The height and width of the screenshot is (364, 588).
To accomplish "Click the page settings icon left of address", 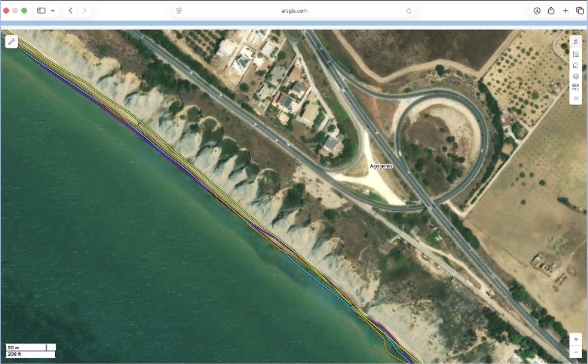I will pyautogui.click(x=179, y=11).
